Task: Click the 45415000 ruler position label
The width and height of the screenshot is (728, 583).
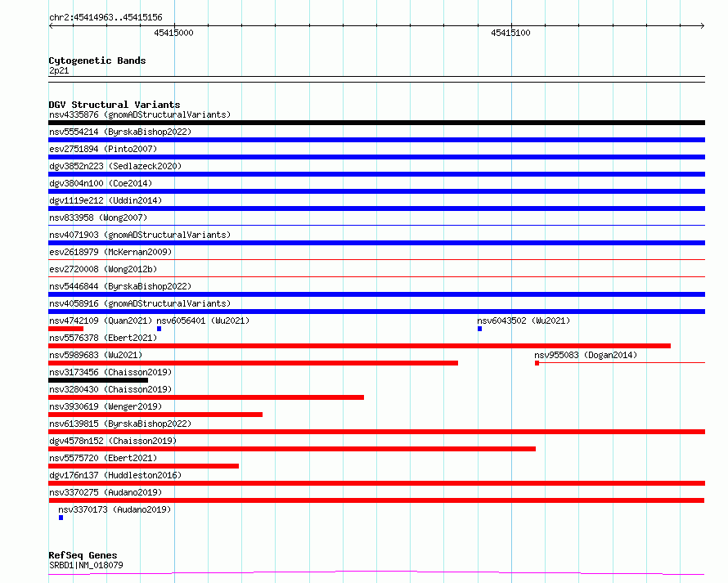Action: 173,33
